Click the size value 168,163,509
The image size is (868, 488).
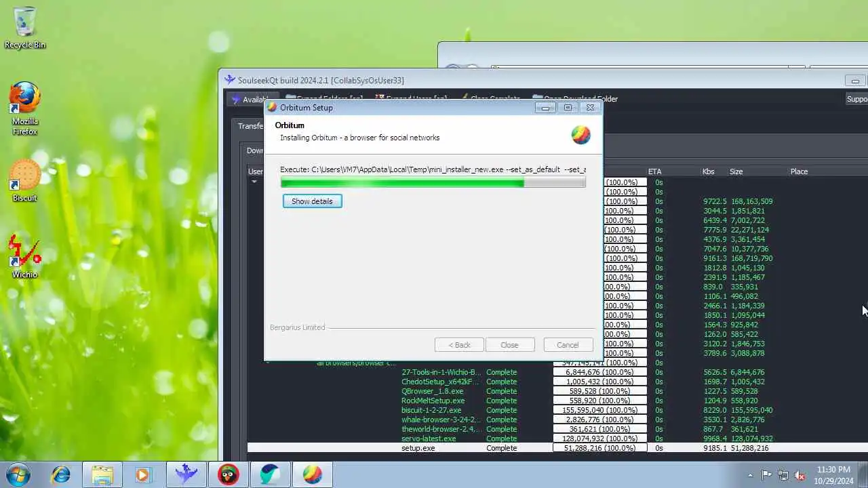click(x=751, y=201)
